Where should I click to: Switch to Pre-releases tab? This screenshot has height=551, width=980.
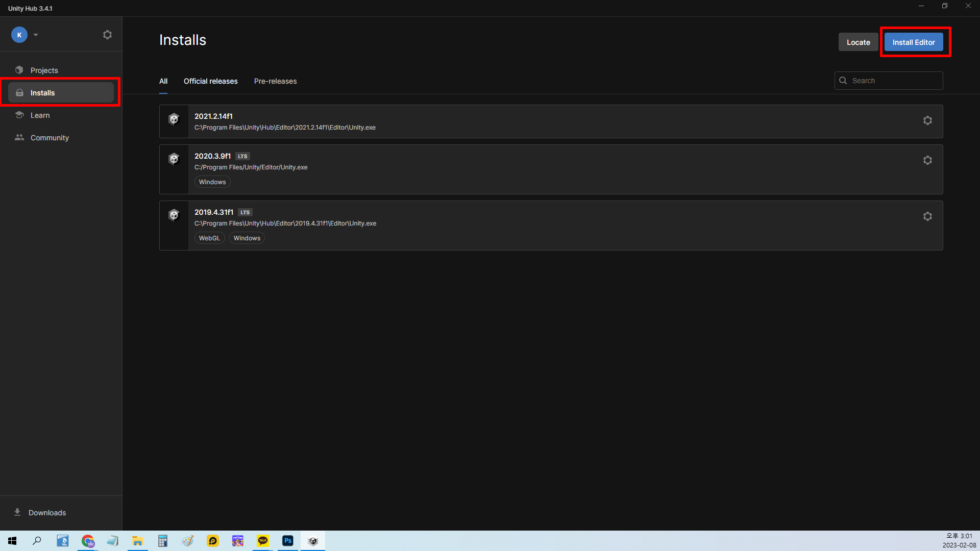(x=275, y=81)
